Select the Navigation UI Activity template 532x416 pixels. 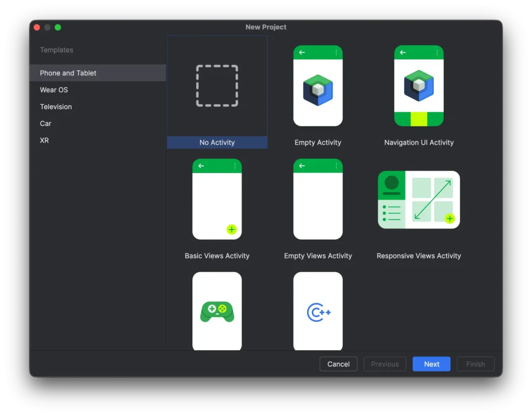(419, 86)
